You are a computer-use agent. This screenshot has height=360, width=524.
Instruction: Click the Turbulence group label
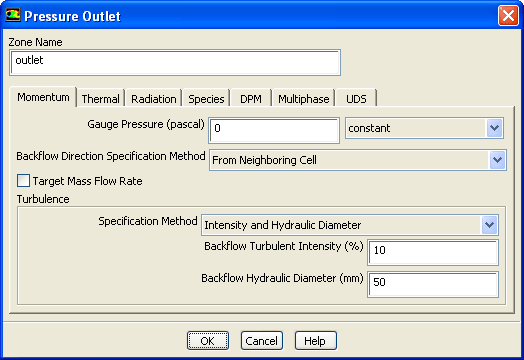pos(43,199)
